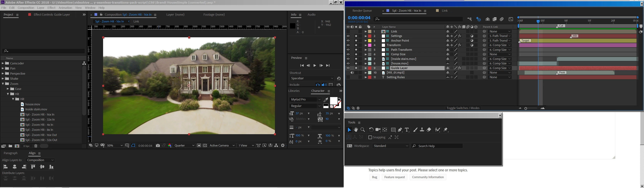Click the Align Left edges icon
Viewport: 644px width, 188px height.
(5, 167)
